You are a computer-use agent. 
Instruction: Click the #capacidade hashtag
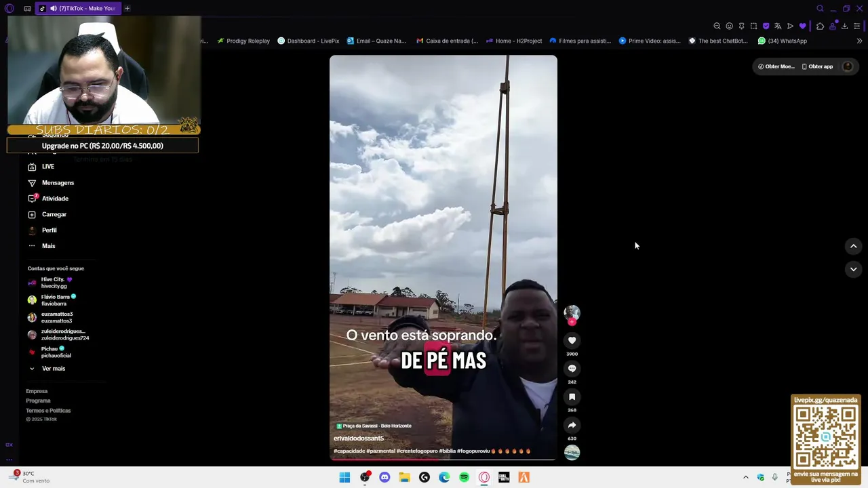[x=349, y=451]
